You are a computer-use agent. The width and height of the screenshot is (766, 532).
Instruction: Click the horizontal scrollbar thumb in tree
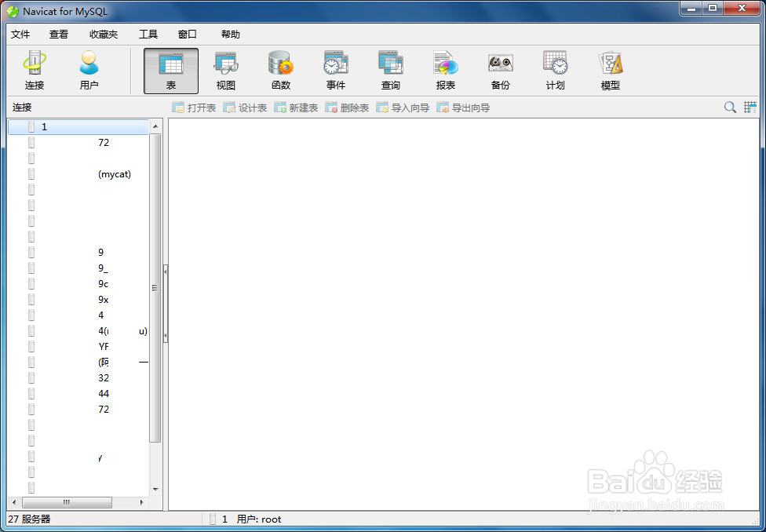click(x=67, y=502)
